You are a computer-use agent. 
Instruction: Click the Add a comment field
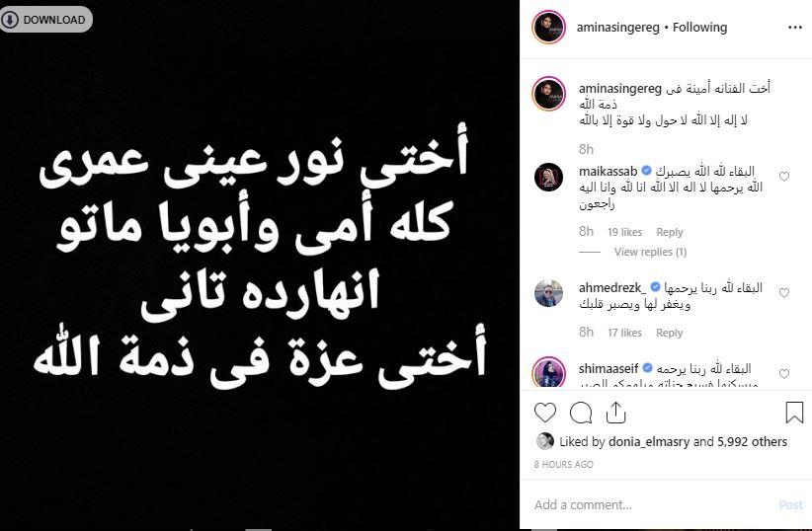[653, 504]
